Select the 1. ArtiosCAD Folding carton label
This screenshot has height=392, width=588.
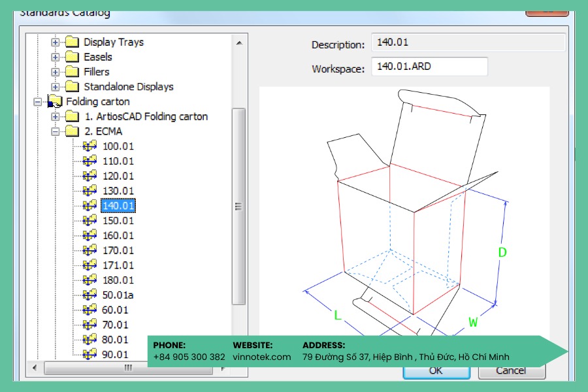tap(146, 117)
